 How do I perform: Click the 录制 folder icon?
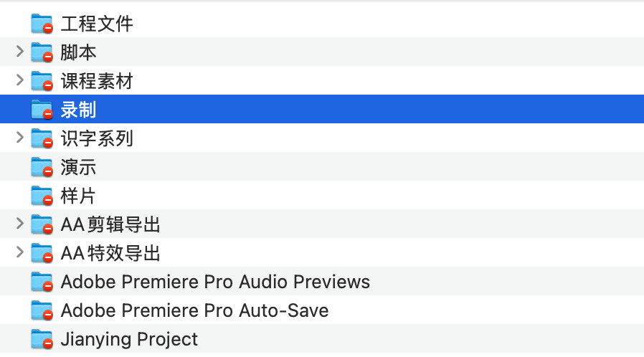[42, 110]
